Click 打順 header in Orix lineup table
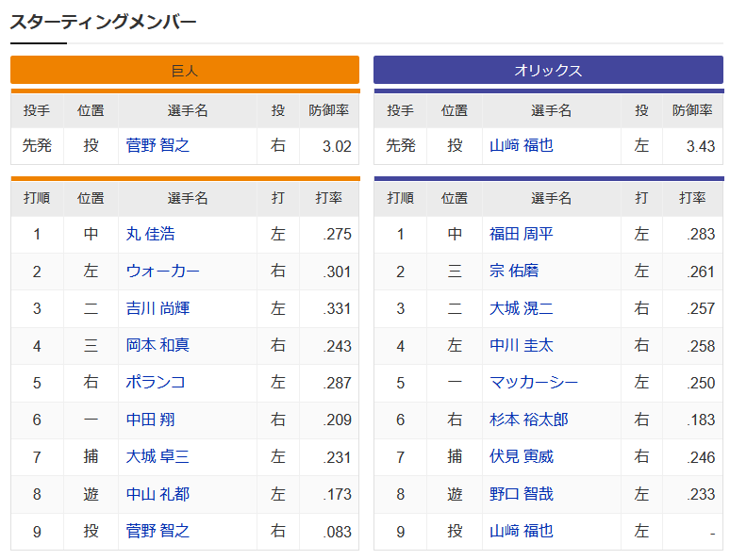730x560 pixels. [x=401, y=198]
